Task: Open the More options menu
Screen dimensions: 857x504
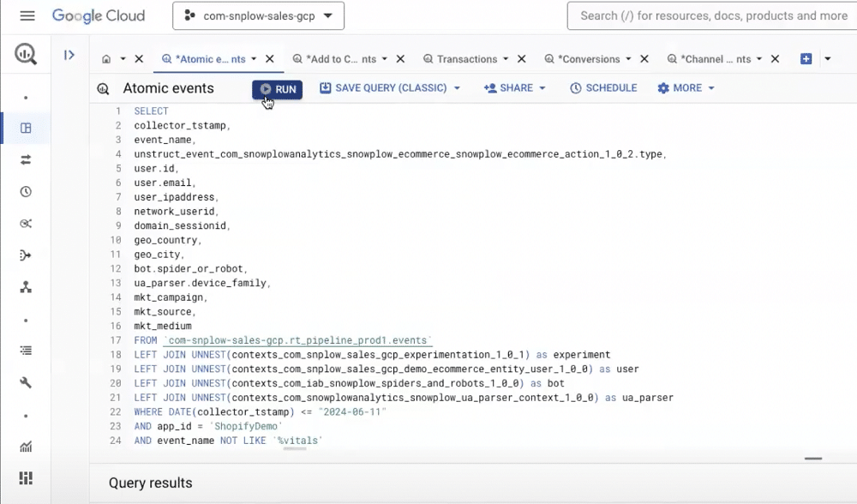Action: [x=686, y=88]
